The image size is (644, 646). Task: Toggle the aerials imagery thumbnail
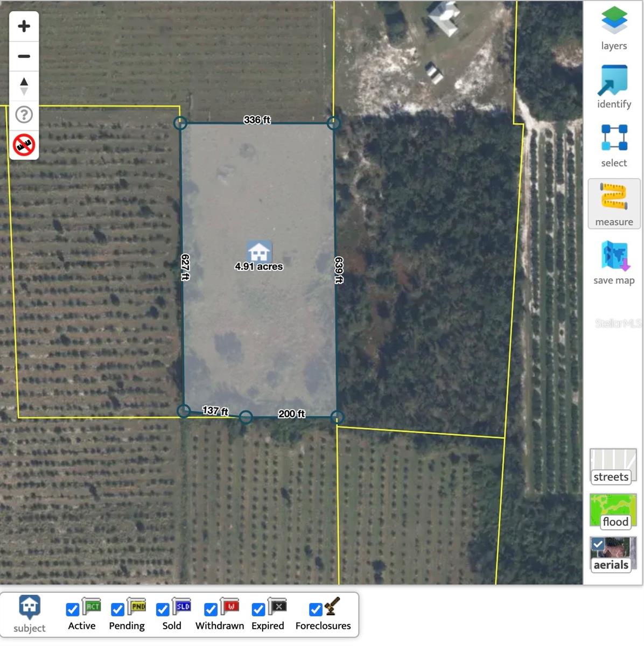[613, 554]
